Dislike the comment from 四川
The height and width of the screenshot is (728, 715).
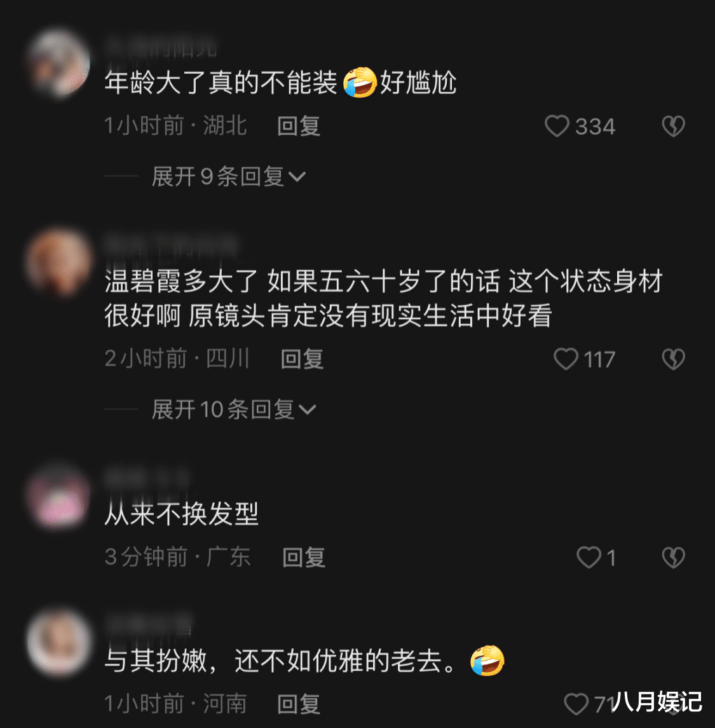673,359
